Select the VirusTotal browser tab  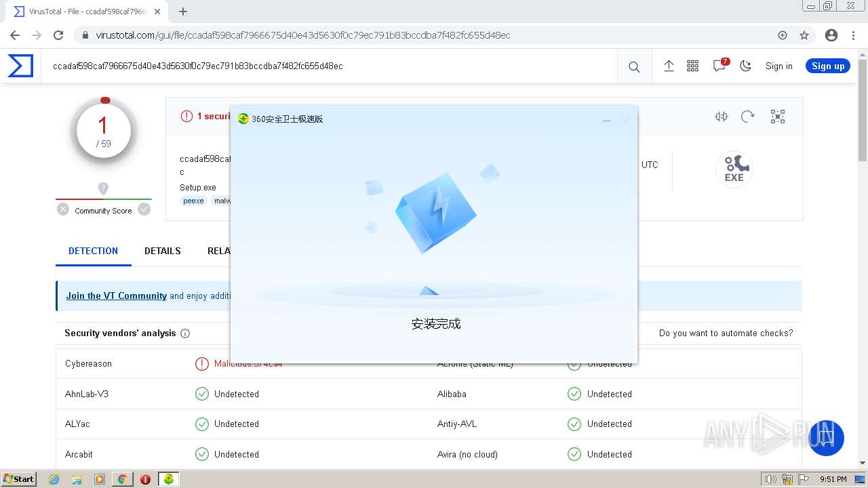[88, 12]
